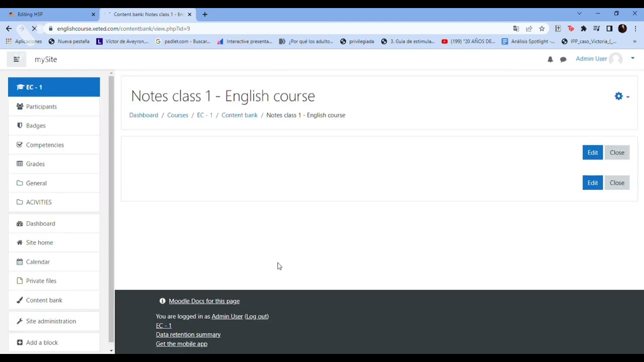Open the EC - 1 course item
Screen dimensions: 644x362
click(x=54, y=87)
